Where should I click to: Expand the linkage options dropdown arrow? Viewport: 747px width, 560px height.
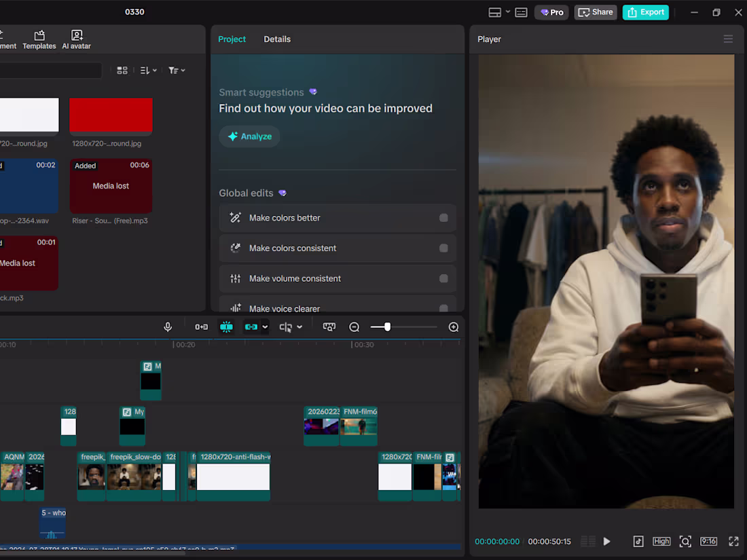pos(265,327)
